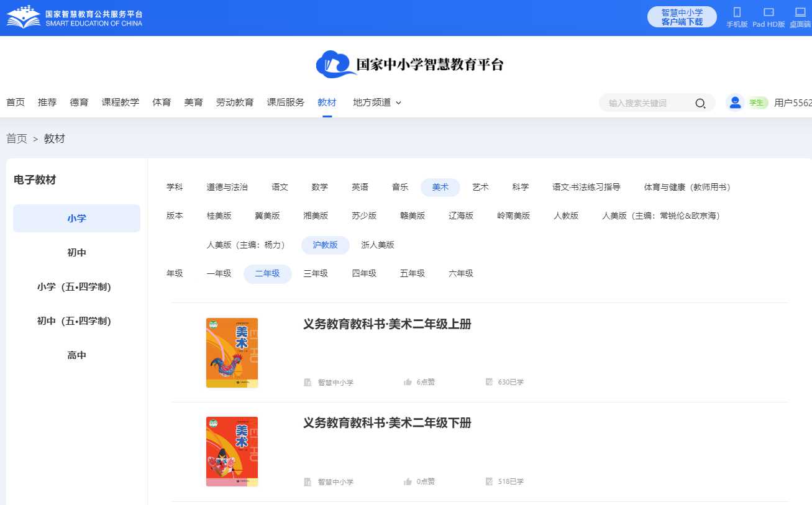Choose subject 语文
The image size is (812, 505).
(x=280, y=187)
